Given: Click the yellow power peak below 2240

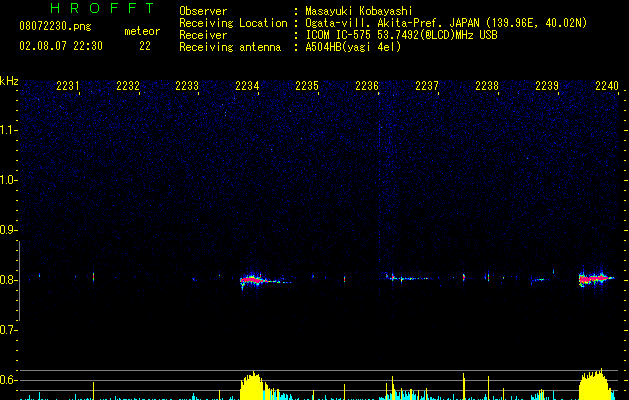Looking at the screenshot, I should coord(595,384).
